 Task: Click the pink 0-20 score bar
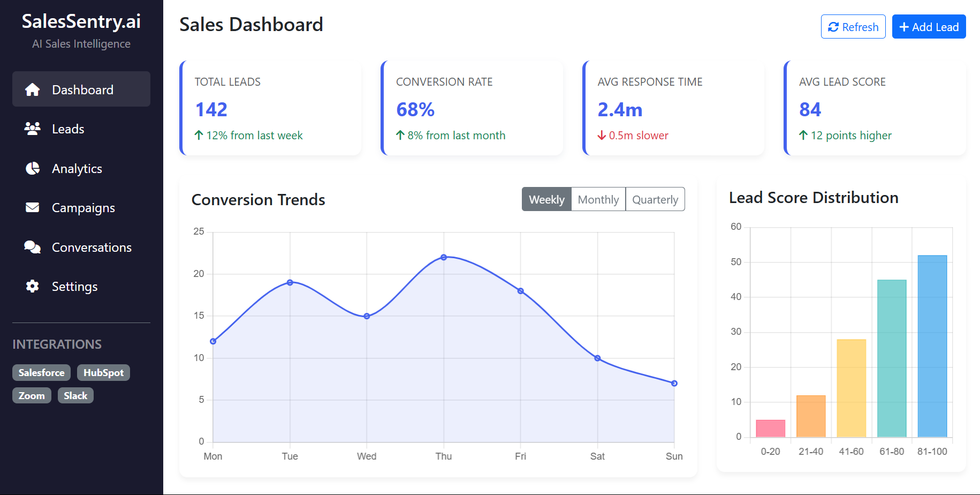[770, 428]
